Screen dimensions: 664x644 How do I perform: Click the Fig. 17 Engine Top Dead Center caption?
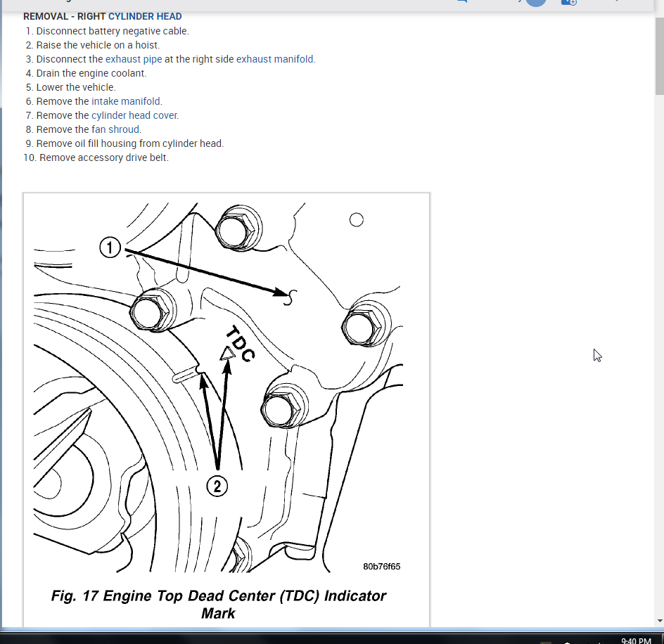point(218,604)
